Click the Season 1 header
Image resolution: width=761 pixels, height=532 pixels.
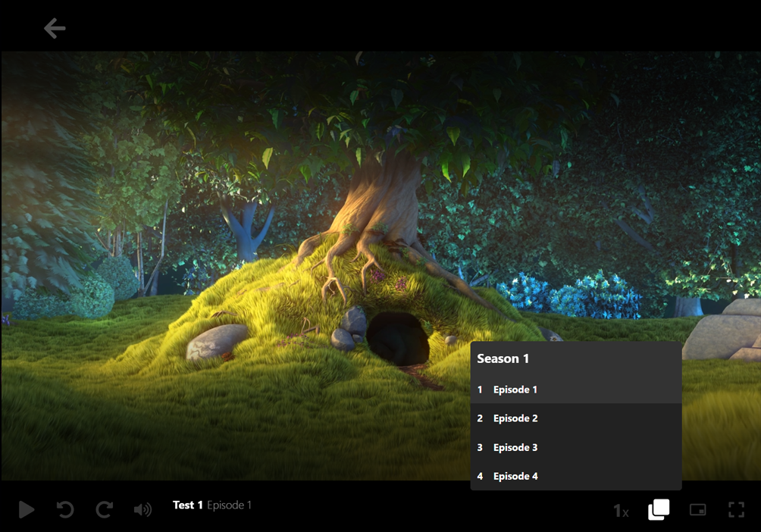(503, 358)
